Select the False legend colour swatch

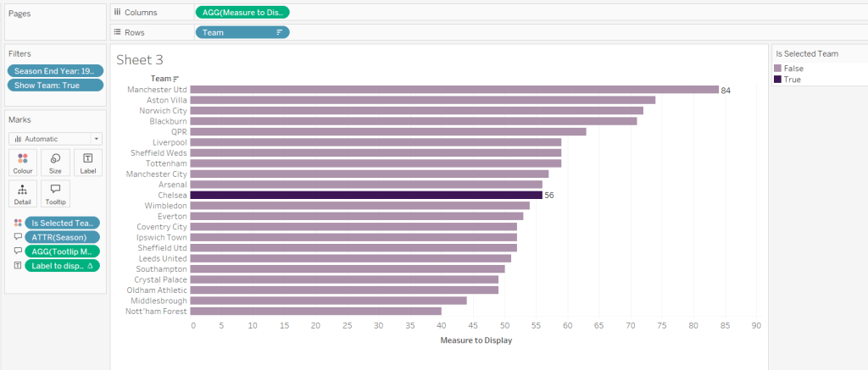click(x=778, y=69)
